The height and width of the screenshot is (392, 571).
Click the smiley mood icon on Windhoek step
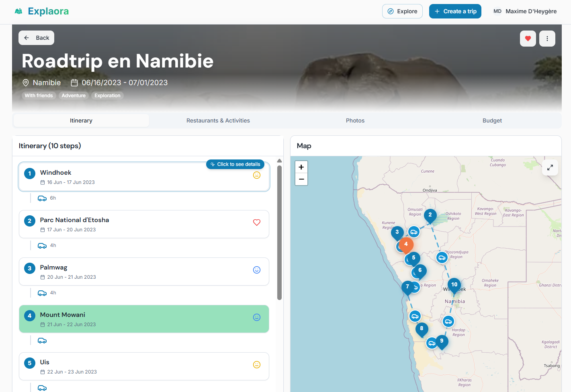click(x=257, y=175)
